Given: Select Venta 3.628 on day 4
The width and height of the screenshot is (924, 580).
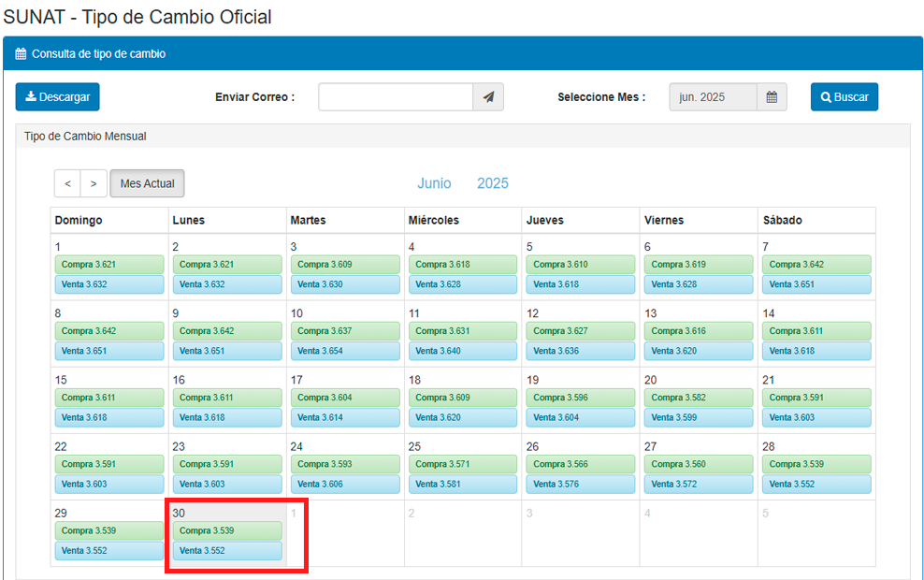Looking at the screenshot, I should tap(463, 284).
